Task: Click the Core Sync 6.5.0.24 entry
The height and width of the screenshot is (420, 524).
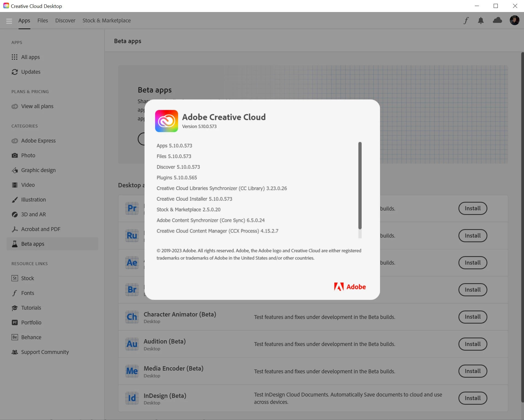Action: pos(211,220)
